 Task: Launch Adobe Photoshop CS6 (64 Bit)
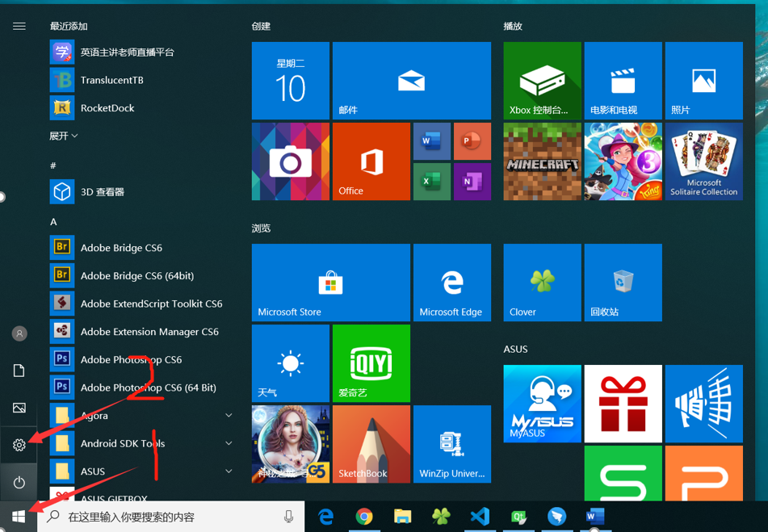[141, 387]
